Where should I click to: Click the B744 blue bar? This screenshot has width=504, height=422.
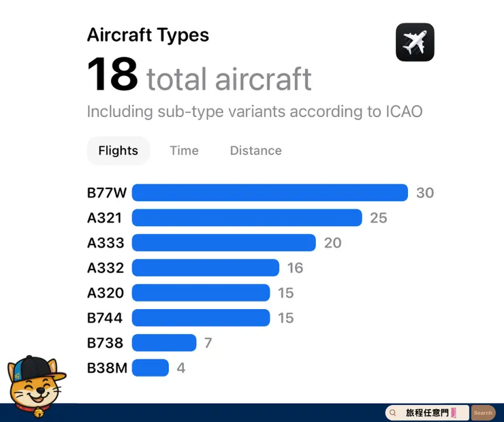coord(201,318)
